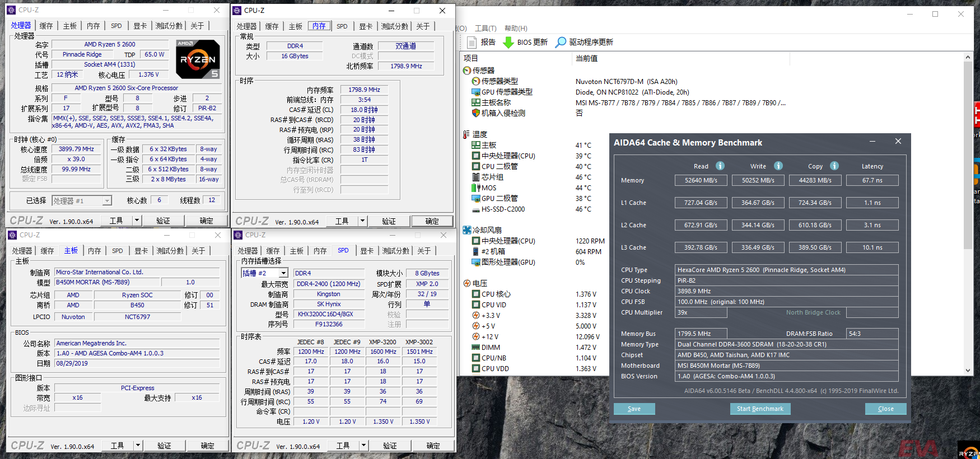
Task: Click the 电压 voltage category icon
Action: pos(467,283)
